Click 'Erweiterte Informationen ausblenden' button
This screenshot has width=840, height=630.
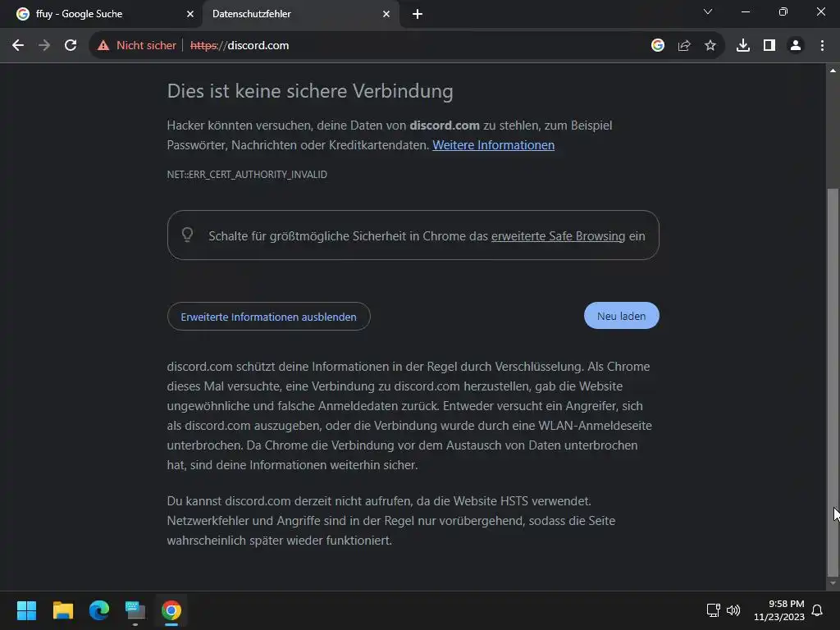(x=268, y=317)
